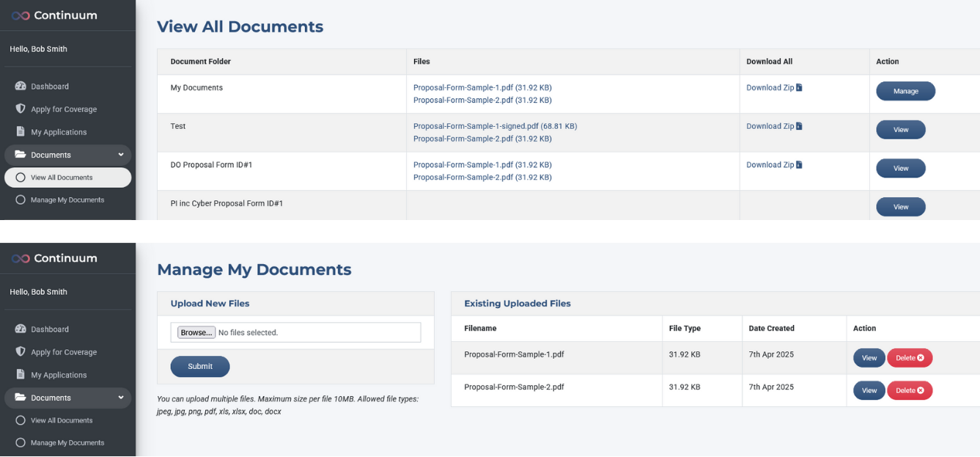Select Manage My Documents radio on View All Documents page
The width and height of the screenshot is (980, 457).
click(x=21, y=200)
